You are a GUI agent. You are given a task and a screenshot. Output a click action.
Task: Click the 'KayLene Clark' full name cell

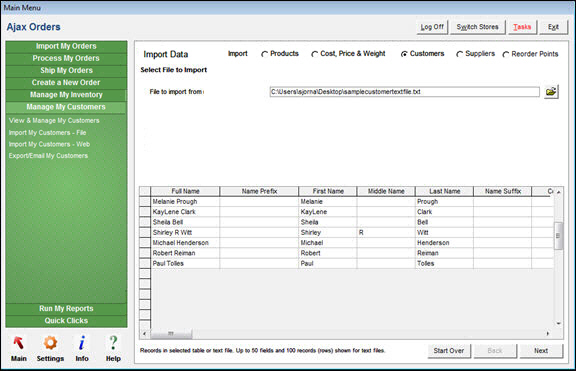(185, 212)
